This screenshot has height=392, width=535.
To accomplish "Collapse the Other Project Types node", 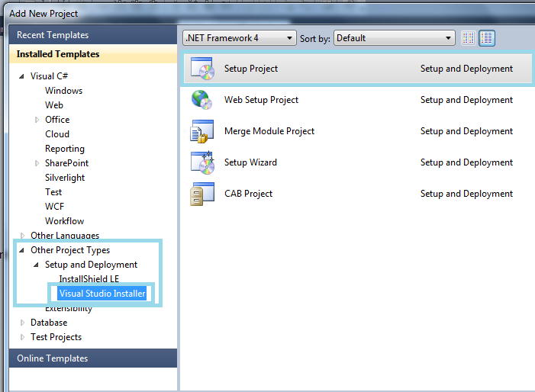I will point(22,250).
